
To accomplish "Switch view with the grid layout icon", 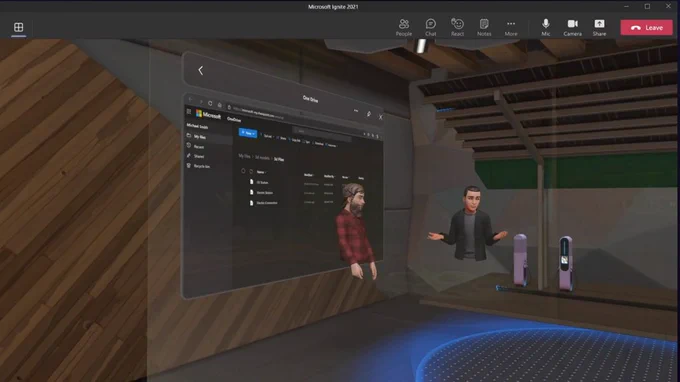I will [18, 27].
